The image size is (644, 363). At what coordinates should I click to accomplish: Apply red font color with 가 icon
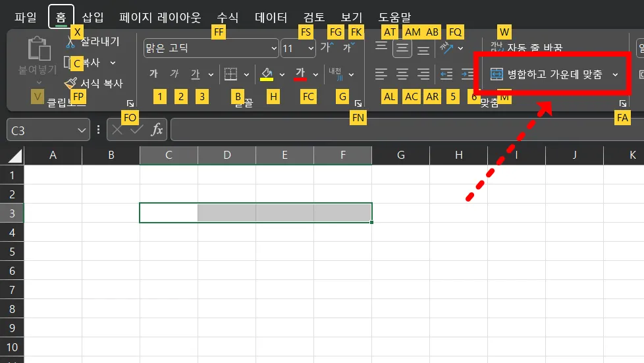300,74
